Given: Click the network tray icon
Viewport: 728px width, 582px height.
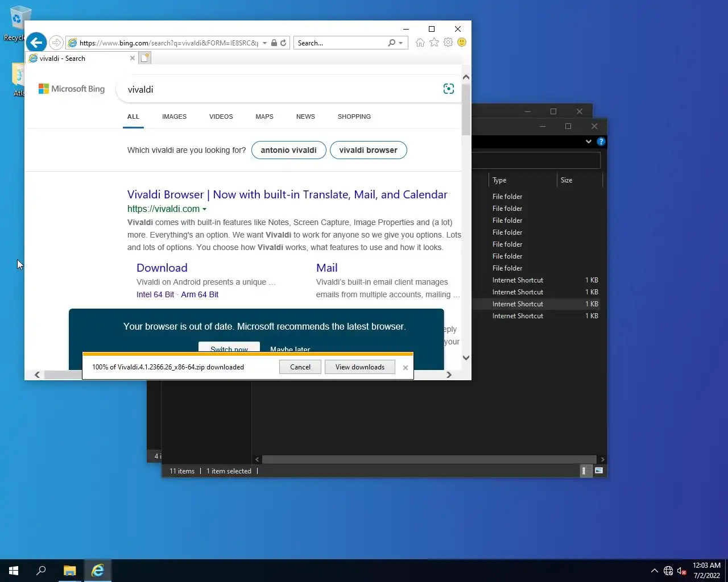Looking at the screenshot, I should (x=668, y=571).
